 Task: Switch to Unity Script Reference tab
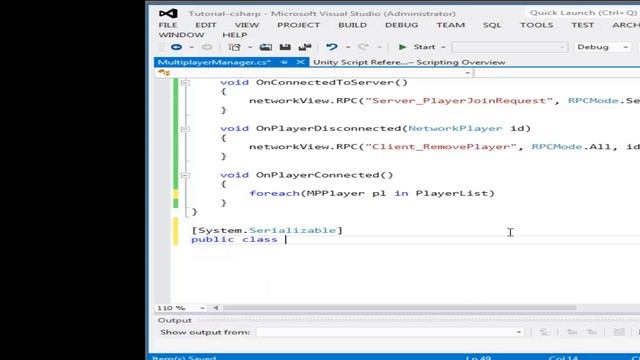coord(409,62)
